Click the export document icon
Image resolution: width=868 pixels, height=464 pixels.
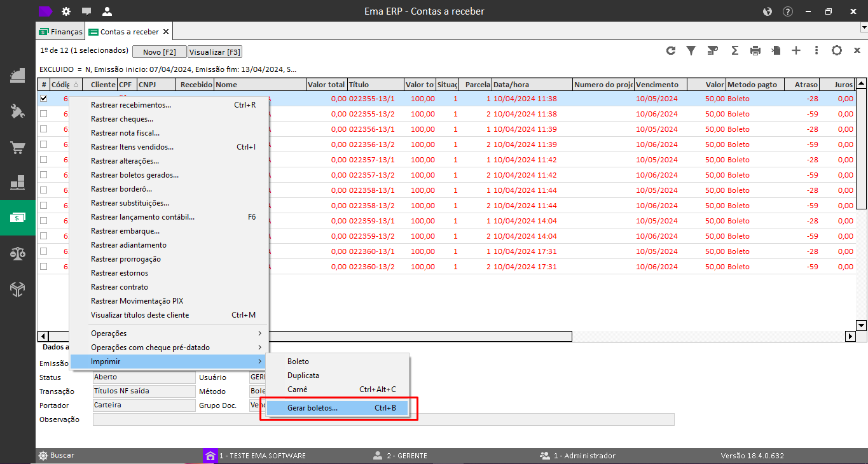pos(776,51)
